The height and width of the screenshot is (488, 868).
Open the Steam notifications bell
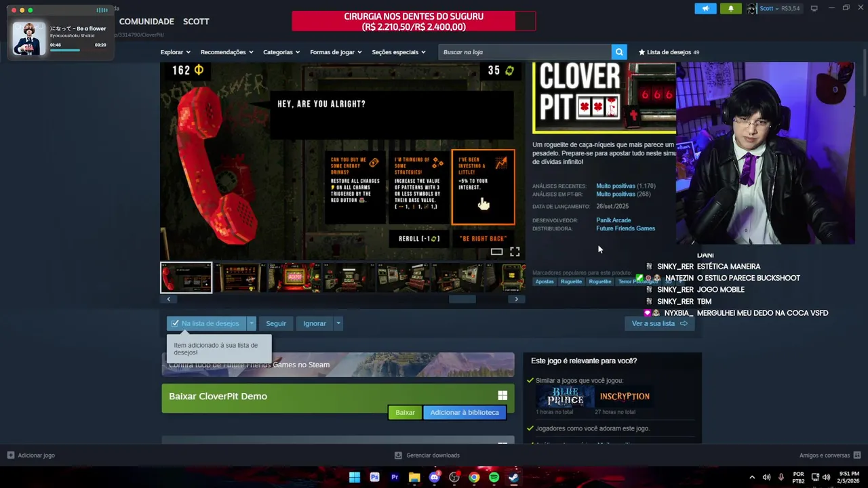point(730,8)
